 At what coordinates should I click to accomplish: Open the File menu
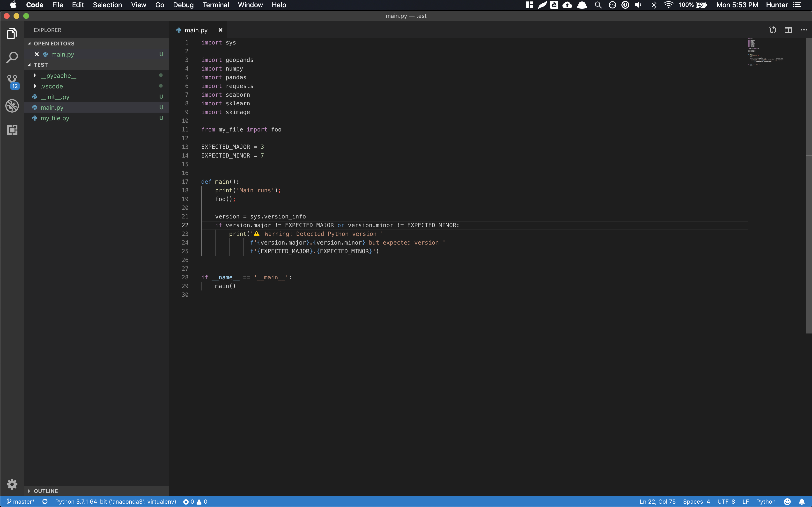click(58, 5)
